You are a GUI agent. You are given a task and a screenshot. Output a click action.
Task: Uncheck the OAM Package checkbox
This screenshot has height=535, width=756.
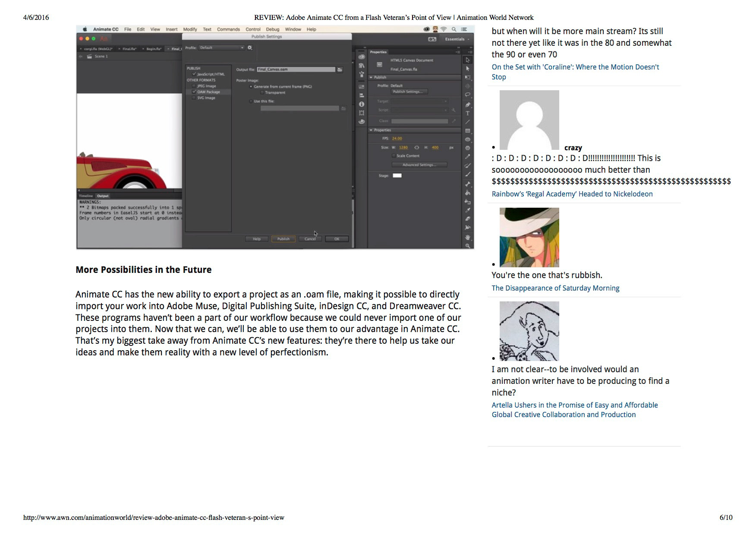pyautogui.click(x=194, y=92)
